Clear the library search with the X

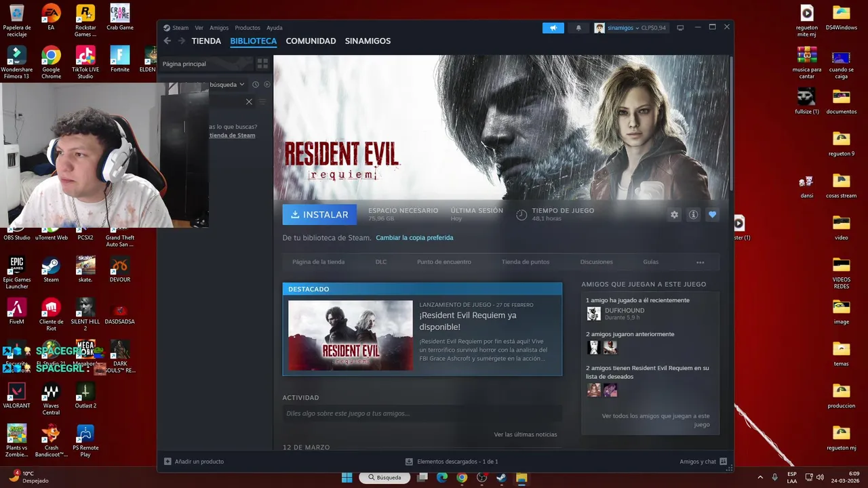point(249,102)
